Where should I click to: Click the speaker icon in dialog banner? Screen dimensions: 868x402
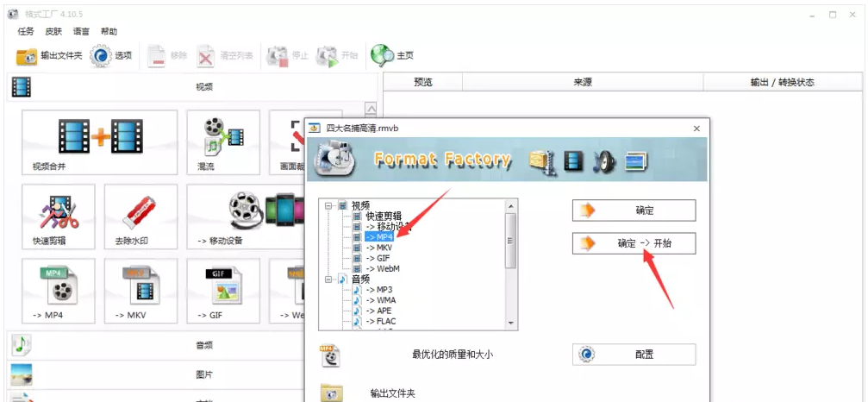(604, 161)
